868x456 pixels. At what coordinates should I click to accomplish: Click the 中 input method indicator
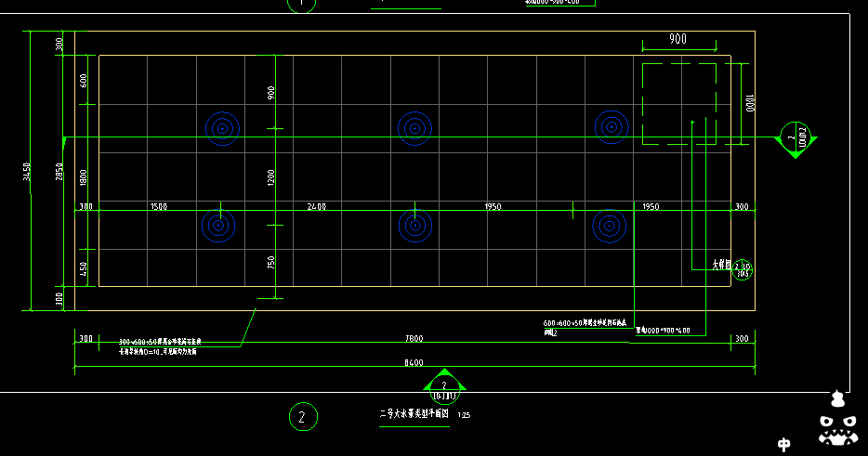pyautogui.click(x=783, y=444)
